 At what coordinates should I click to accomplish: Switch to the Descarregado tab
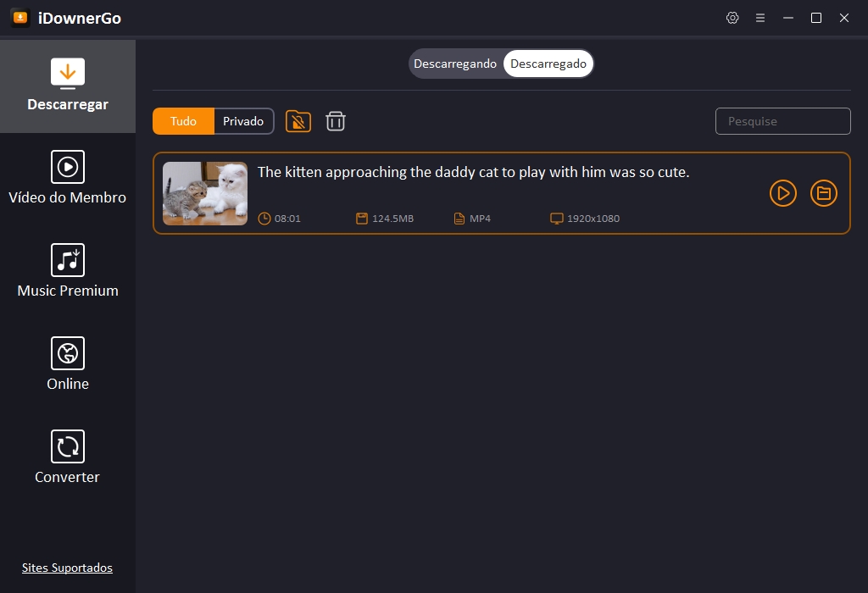(x=548, y=64)
